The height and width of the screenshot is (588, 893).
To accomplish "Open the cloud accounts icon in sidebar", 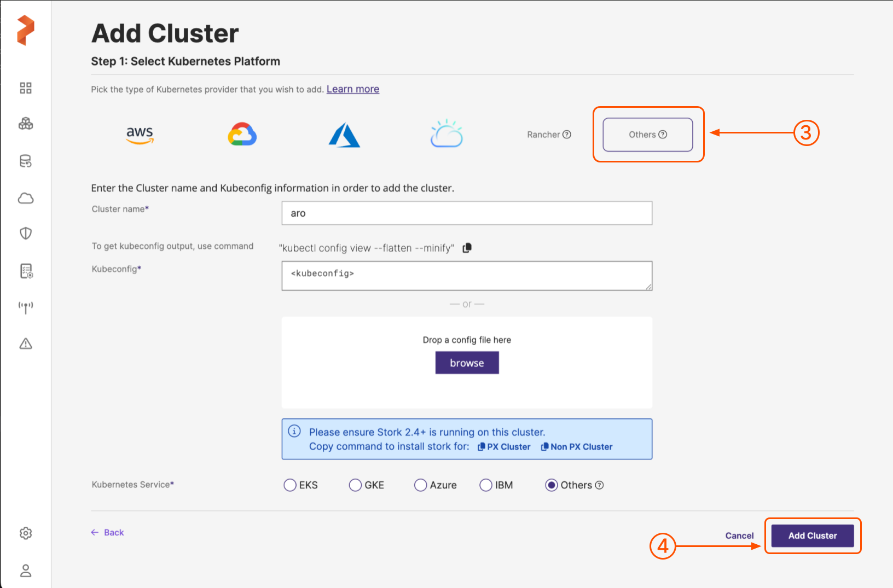I will click(x=26, y=198).
